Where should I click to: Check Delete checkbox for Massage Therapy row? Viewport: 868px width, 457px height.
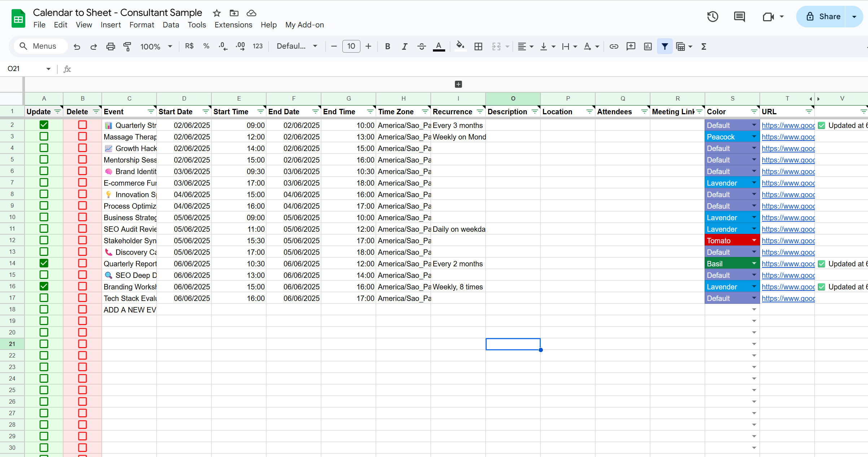pos(83,137)
